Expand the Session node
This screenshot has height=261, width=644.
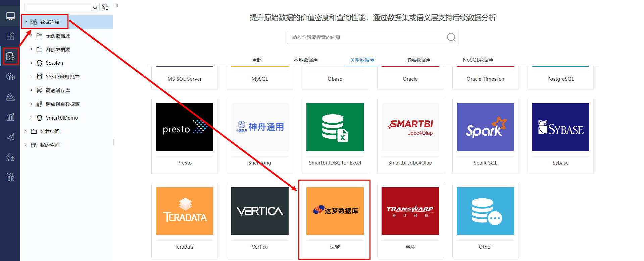coord(32,63)
